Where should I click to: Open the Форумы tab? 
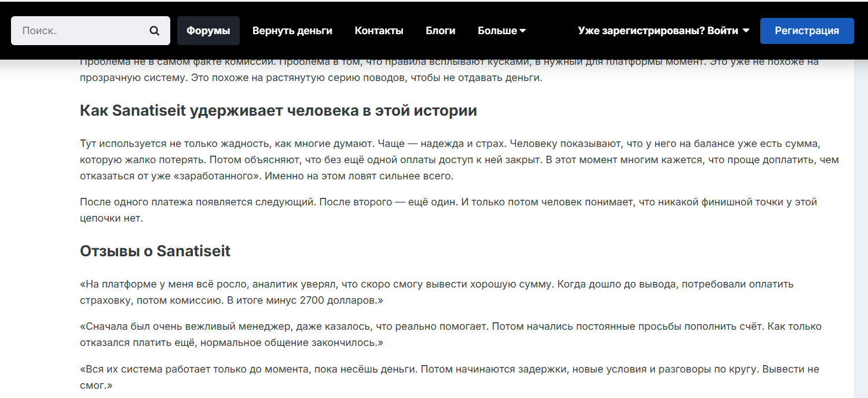click(x=208, y=31)
